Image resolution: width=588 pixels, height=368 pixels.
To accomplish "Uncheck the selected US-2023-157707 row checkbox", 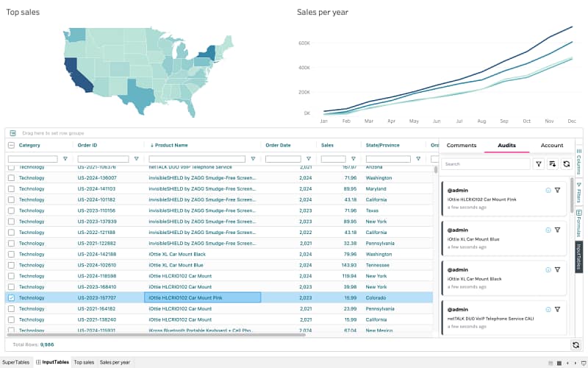I will [11, 297].
